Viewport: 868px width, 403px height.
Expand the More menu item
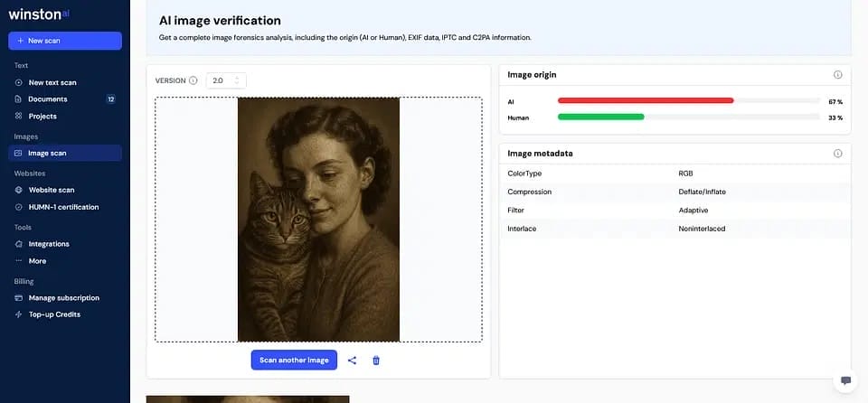(37, 261)
